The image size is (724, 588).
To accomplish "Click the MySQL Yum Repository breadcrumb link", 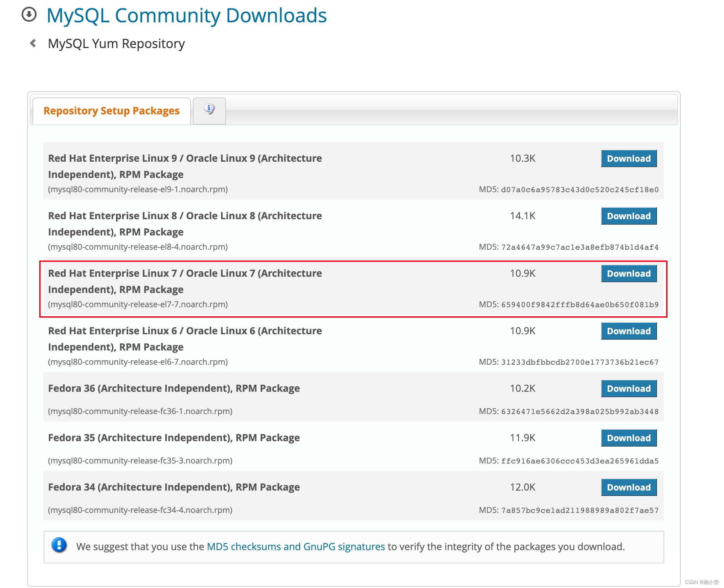I will [116, 43].
